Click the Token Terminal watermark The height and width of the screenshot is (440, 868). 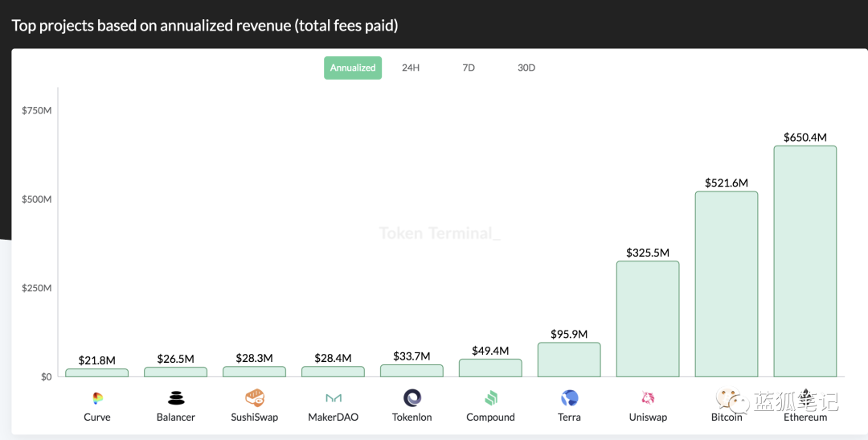(440, 233)
